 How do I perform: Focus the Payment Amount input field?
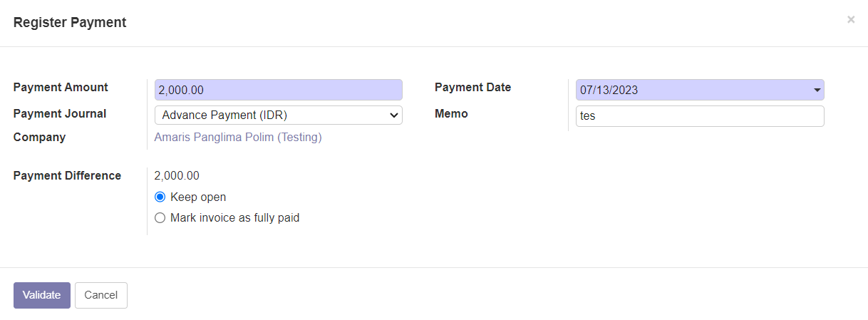(278, 90)
